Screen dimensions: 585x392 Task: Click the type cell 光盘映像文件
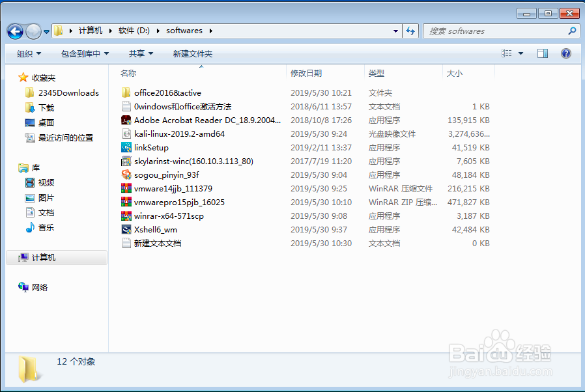(x=392, y=134)
